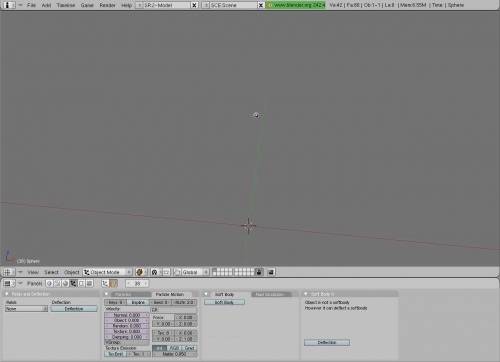Click the Soft Body enable button

pyautogui.click(x=224, y=302)
